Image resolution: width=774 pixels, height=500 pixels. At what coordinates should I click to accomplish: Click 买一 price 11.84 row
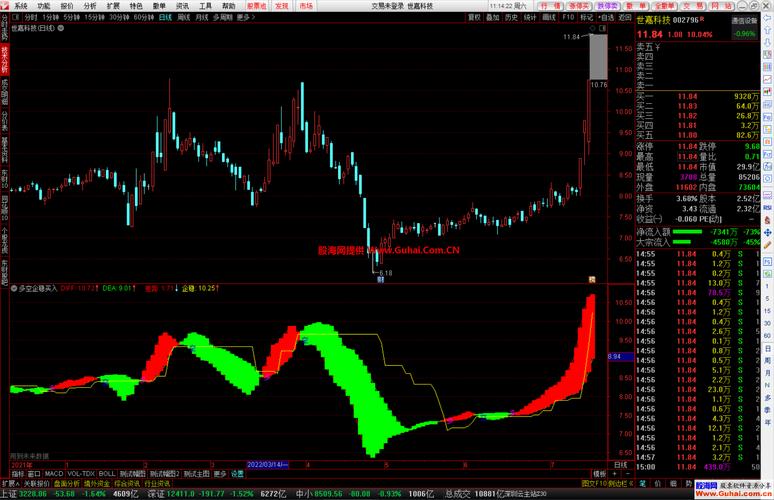point(697,97)
